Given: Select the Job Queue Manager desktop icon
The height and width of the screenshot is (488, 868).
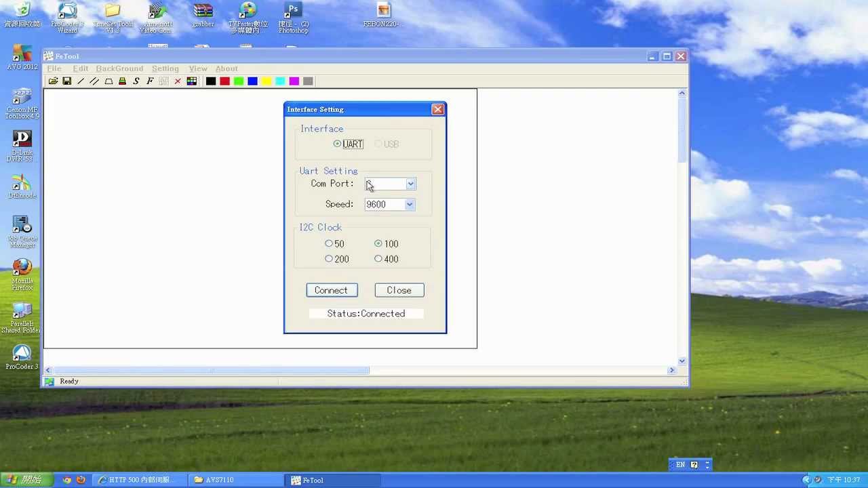Looking at the screenshot, I should click(x=22, y=232).
